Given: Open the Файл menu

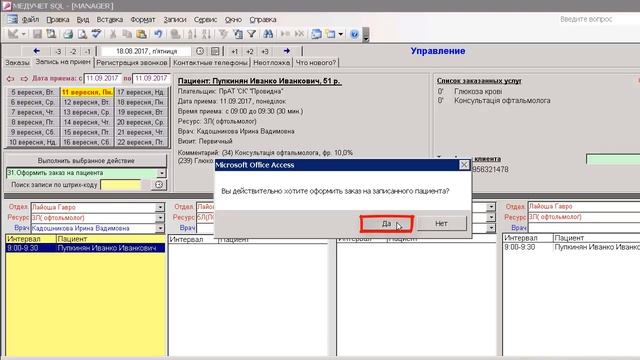Looking at the screenshot, I should click(30, 19).
